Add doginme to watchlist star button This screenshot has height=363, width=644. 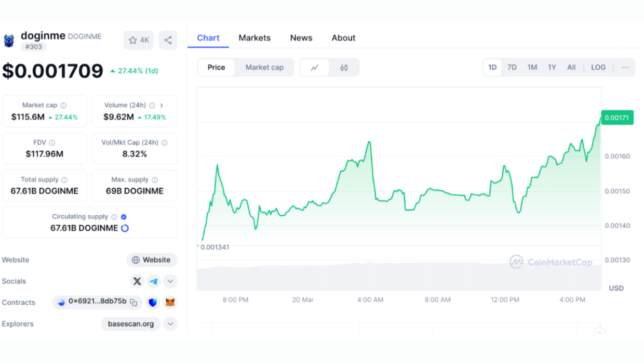[x=138, y=40]
